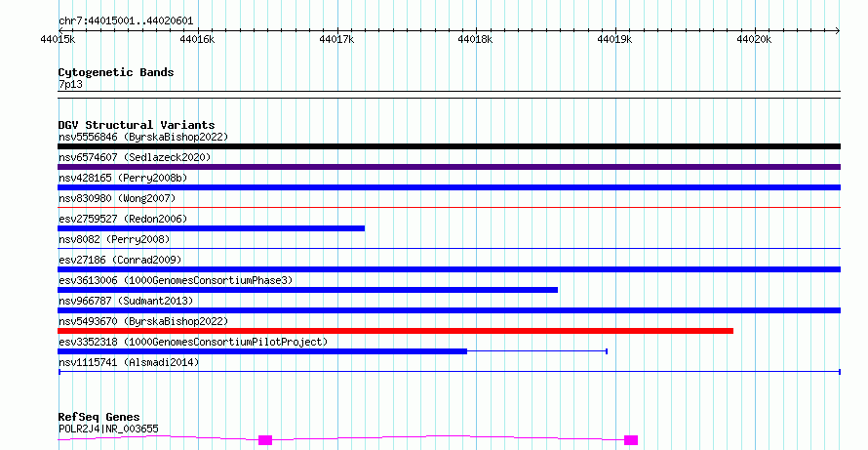The height and width of the screenshot is (450, 868).
Task: Select the thin red nsv830980 line
Action: click(x=449, y=207)
